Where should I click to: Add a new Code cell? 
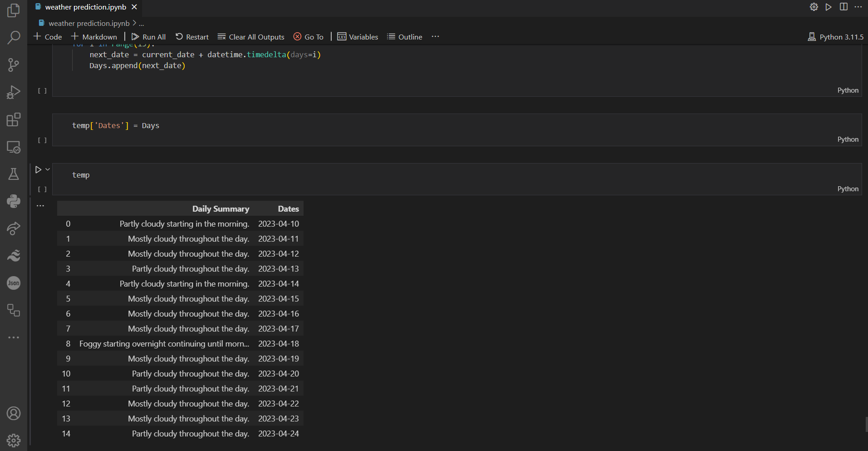click(48, 37)
